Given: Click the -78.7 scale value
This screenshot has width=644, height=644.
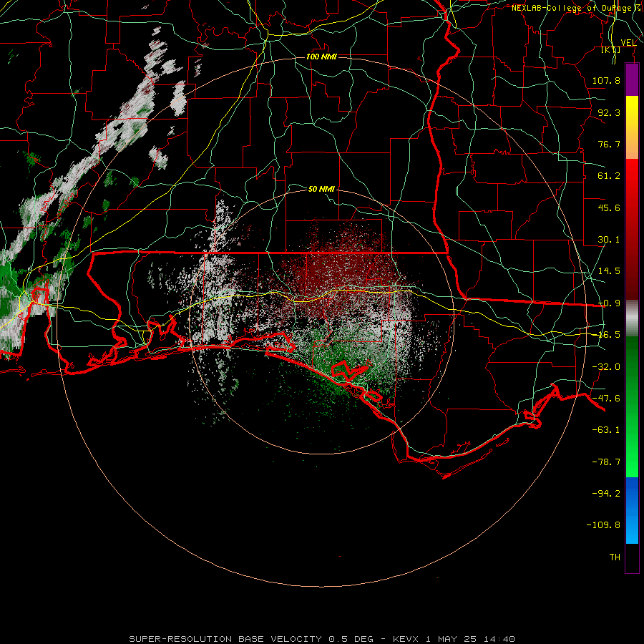Looking at the screenshot, I should tap(606, 462).
